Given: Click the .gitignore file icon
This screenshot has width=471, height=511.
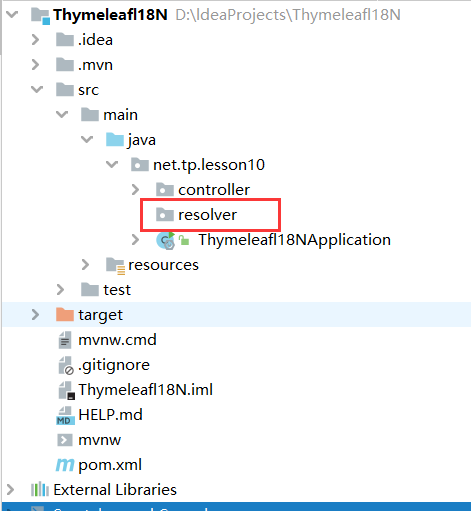Looking at the screenshot, I should tap(66, 366).
